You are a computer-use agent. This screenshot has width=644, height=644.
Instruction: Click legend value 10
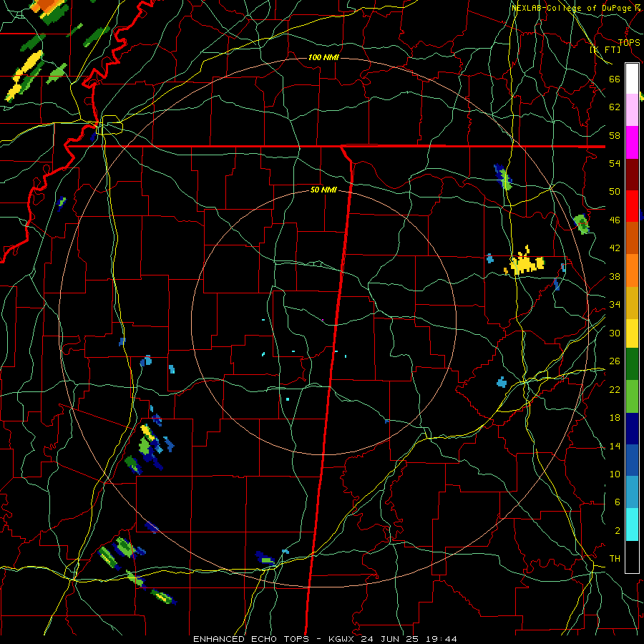click(x=615, y=474)
